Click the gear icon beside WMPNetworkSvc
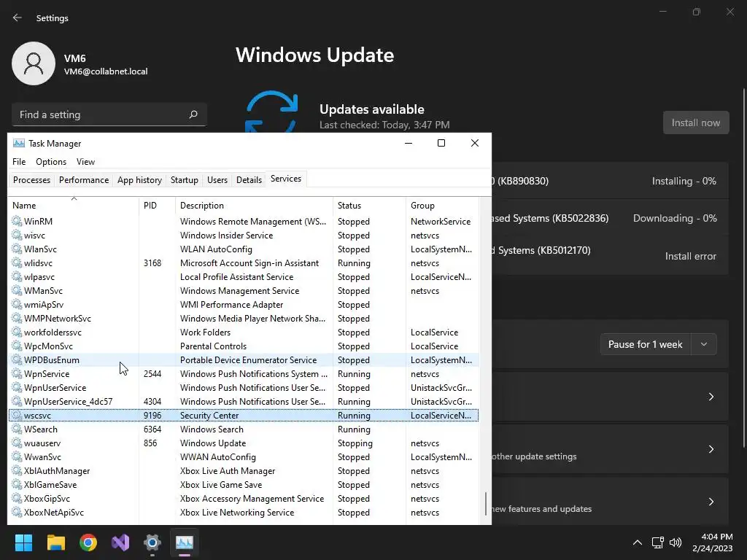Screen dimensions: 747x560 [x=17, y=318]
